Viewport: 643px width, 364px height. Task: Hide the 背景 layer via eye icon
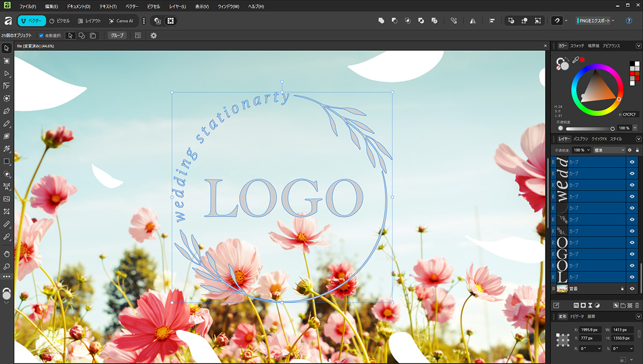pos(632,289)
